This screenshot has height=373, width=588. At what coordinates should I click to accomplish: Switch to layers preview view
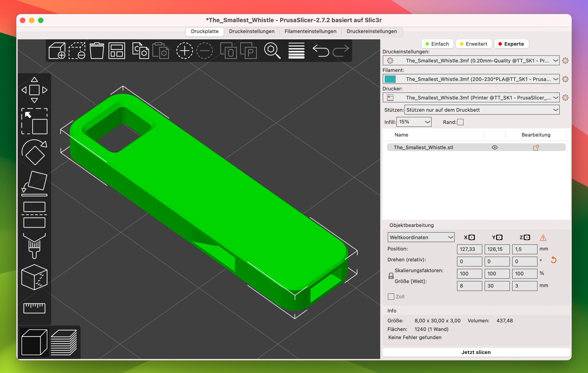point(64,342)
